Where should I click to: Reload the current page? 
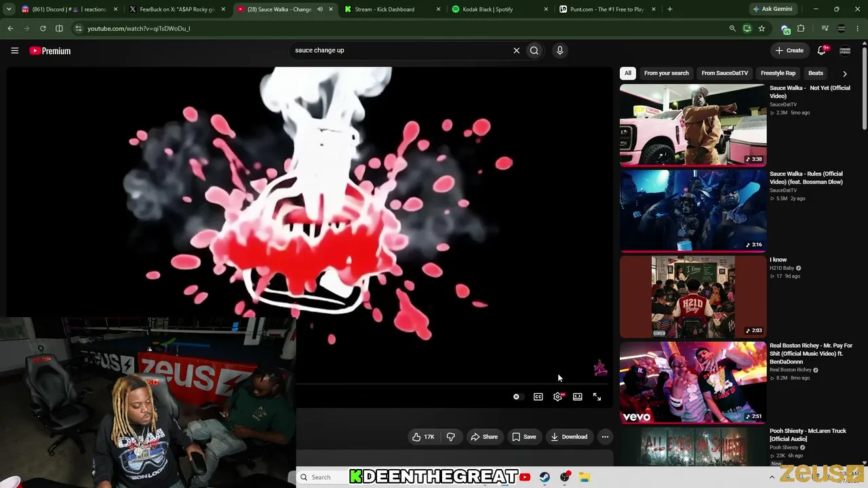43,28
